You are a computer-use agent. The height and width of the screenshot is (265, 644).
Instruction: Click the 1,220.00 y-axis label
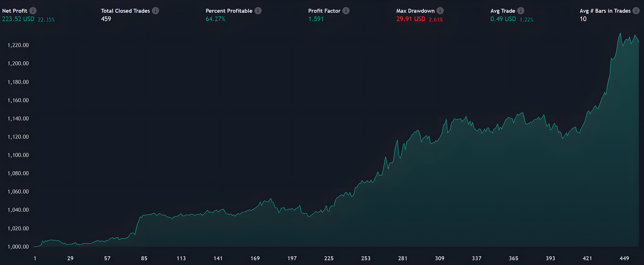click(x=18, y=45)
